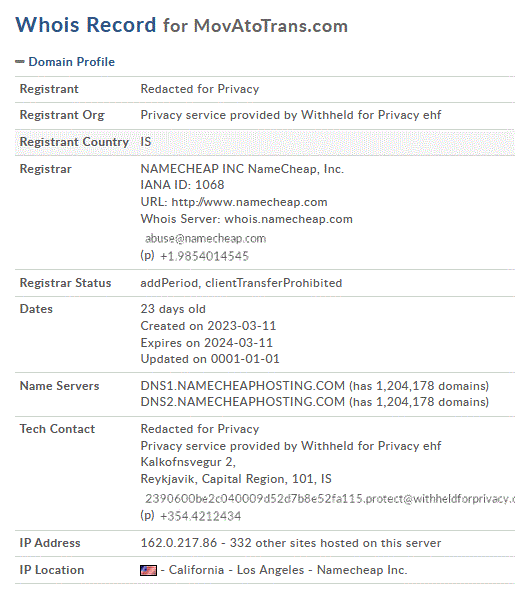The height and width of the screenshot is (592, 516).
Task: Click the withheldforprivacy protect email address
Action: tap(330, 499)
